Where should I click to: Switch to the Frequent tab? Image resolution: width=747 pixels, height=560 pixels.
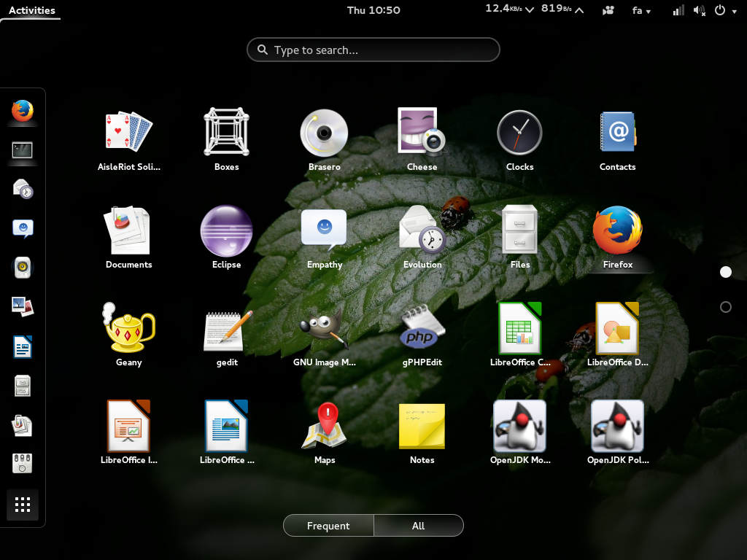(328, 526)
